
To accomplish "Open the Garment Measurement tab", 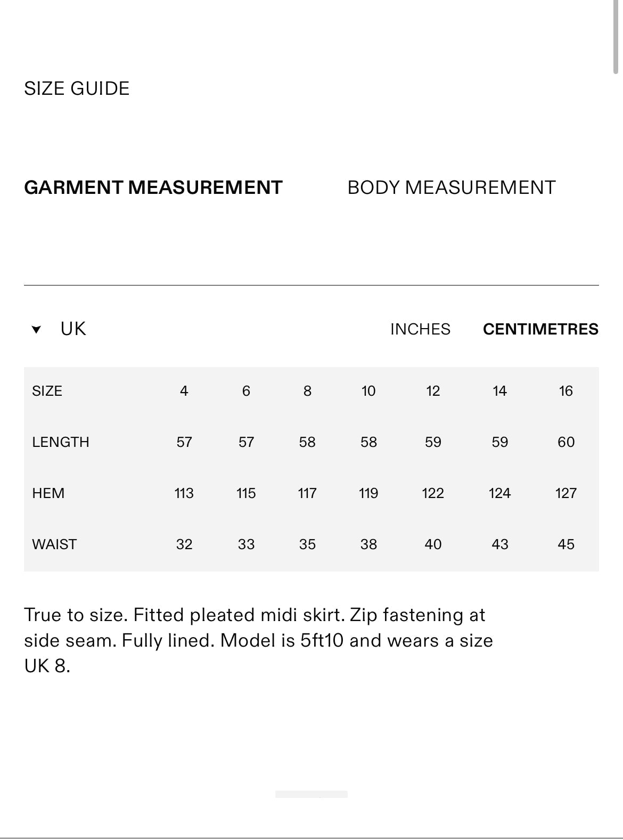I will tap(153, 187).
